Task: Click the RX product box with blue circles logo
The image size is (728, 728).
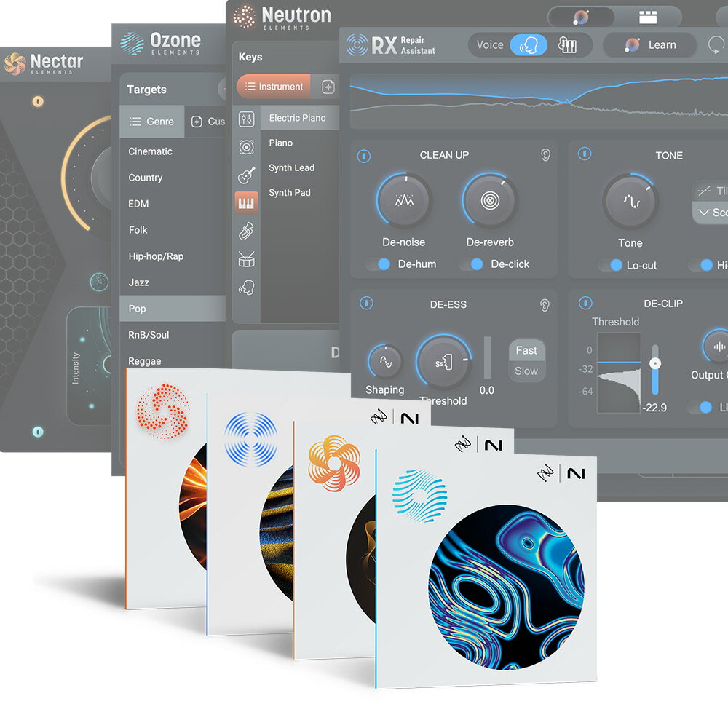Action: coord(250,515)
